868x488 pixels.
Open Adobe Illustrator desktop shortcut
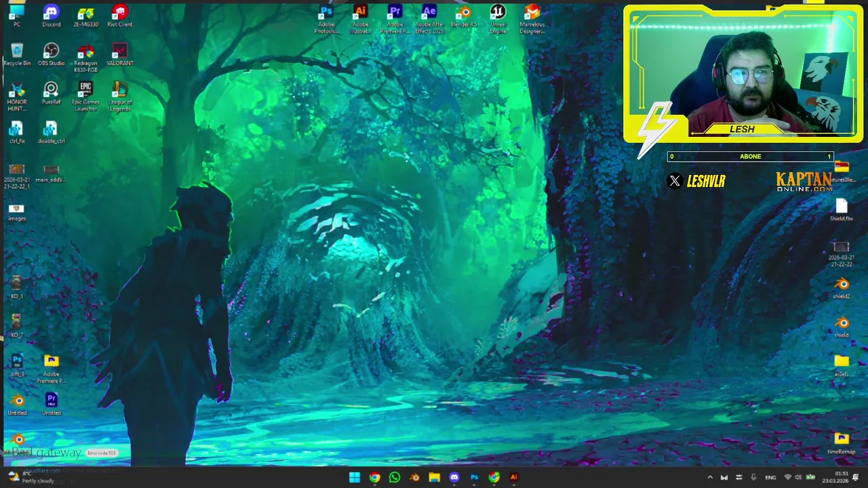(360, 19)
